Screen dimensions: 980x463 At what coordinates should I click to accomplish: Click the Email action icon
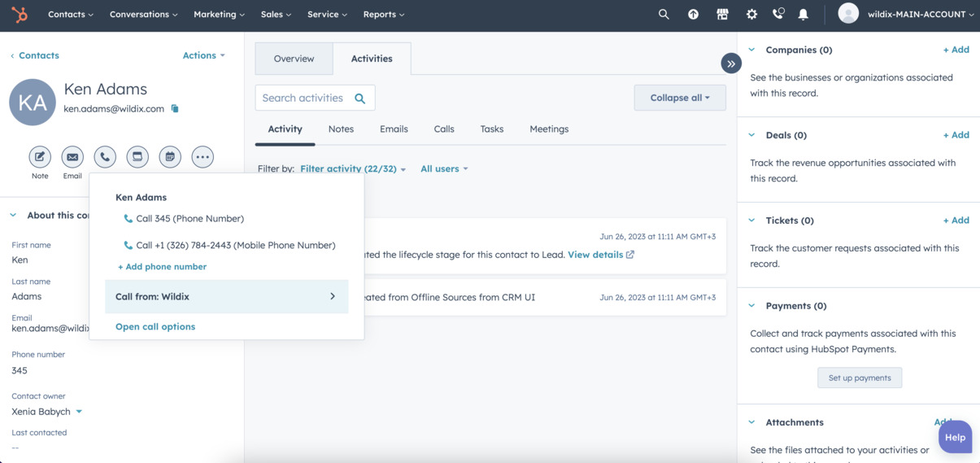click(x=72, y=157)
